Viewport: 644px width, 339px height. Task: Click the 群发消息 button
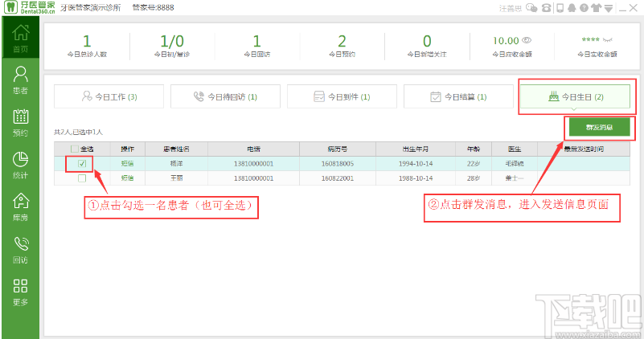(599, 128)
